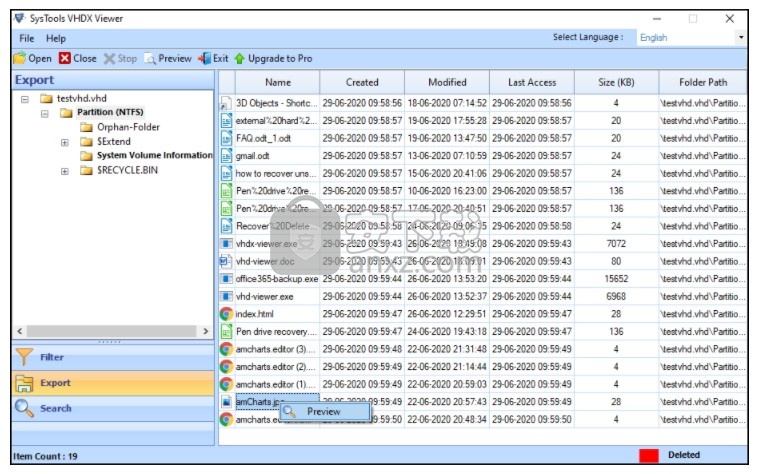
Task: Switch to the Search panel
Action: [x=113, y=408]
